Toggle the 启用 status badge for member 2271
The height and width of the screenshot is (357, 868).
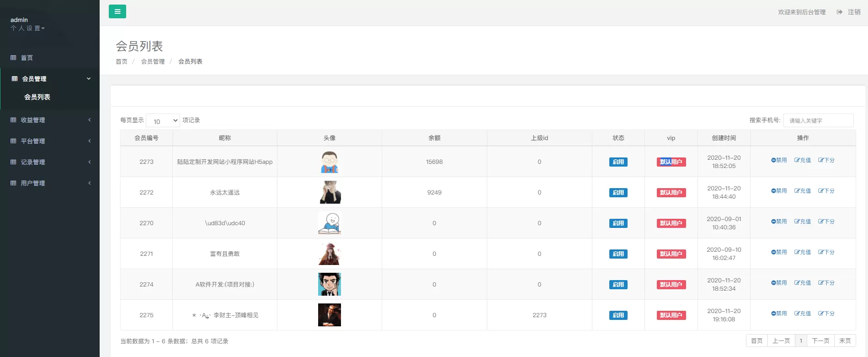(x=618, y=254)
